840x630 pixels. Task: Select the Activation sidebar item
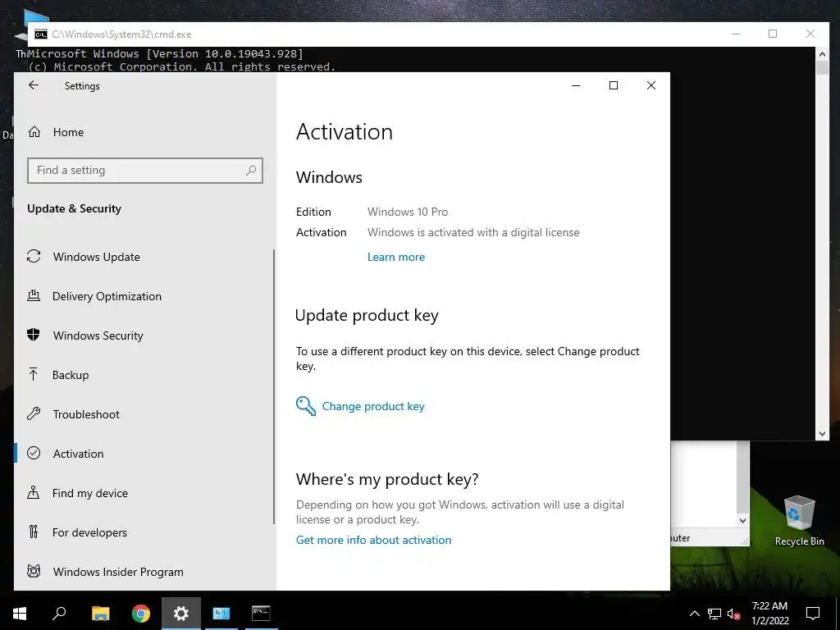point(78,454)
